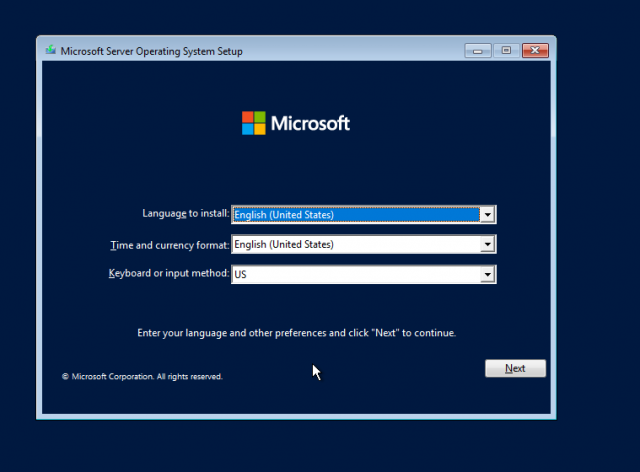Minimize the Setup window
The image size is (640, 472).
coord(478,50)
